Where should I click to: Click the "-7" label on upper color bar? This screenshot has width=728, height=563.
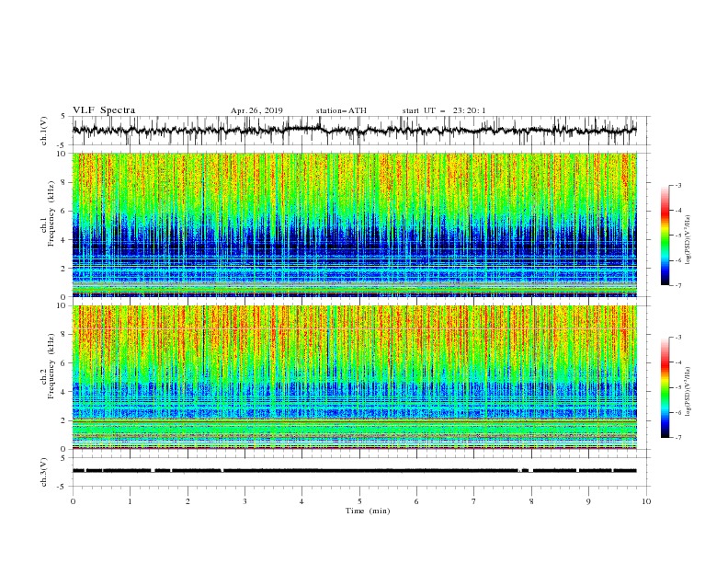[678, 285]
